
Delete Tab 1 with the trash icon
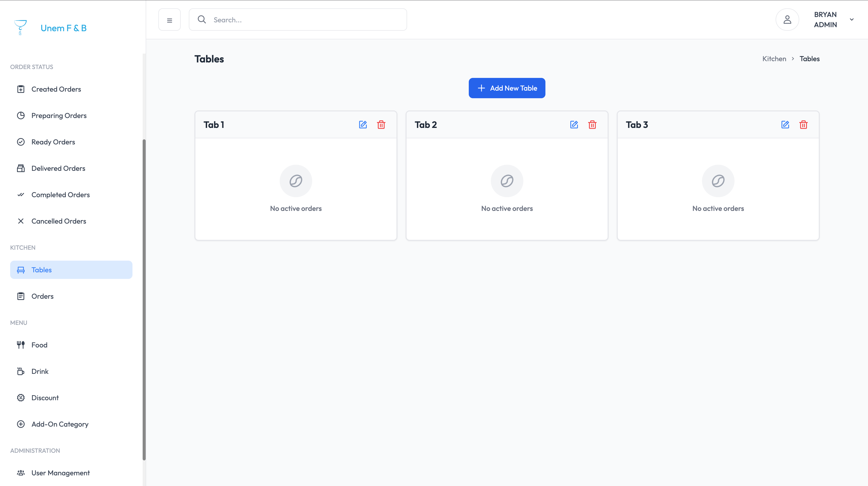coord(381,125)
